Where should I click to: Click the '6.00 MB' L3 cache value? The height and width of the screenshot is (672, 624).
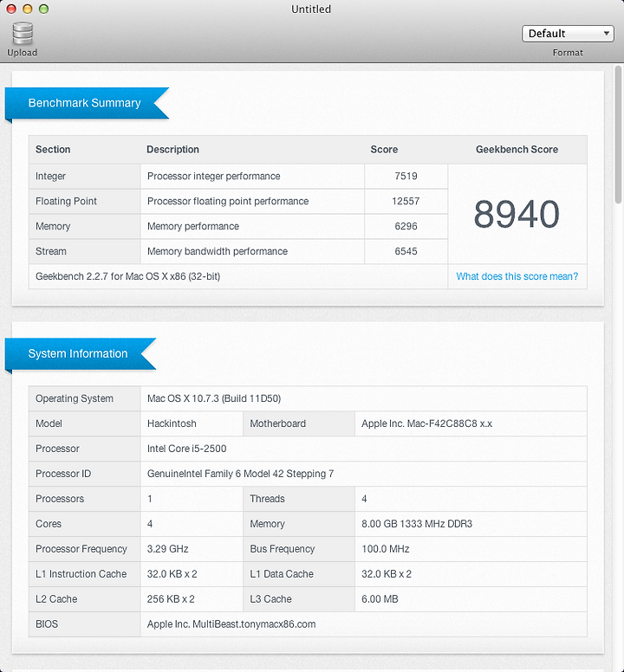tap(380, 599)
